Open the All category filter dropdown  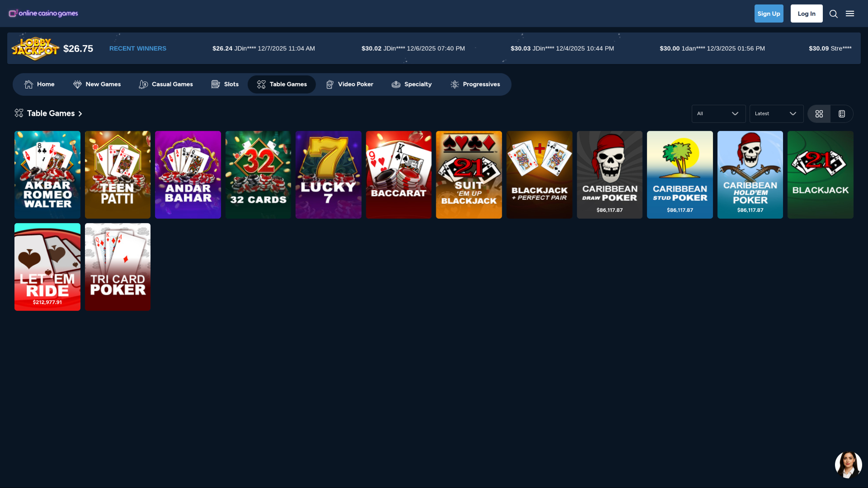click(x=718, y=113)
